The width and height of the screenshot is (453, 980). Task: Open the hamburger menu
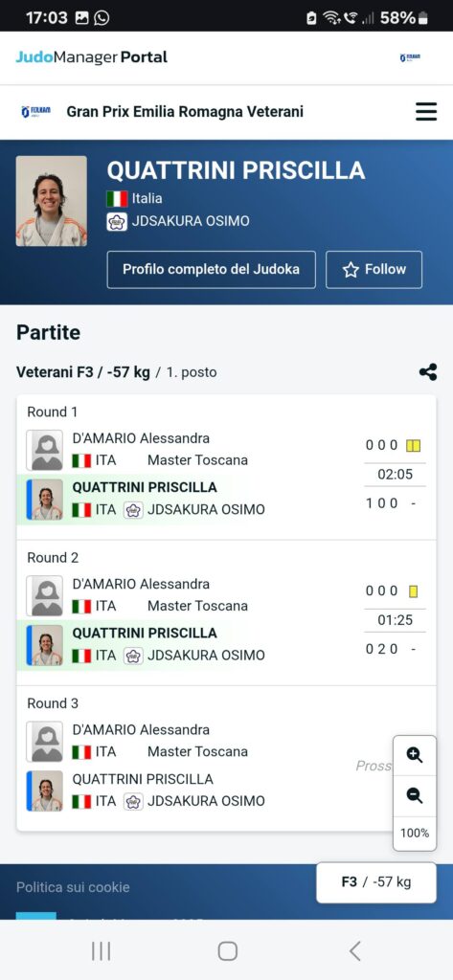pos(426,112)
